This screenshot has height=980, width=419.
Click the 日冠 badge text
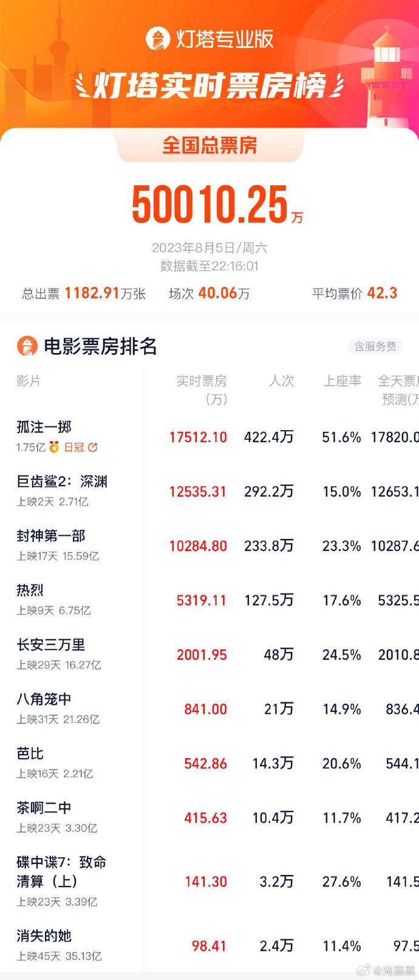74,447
